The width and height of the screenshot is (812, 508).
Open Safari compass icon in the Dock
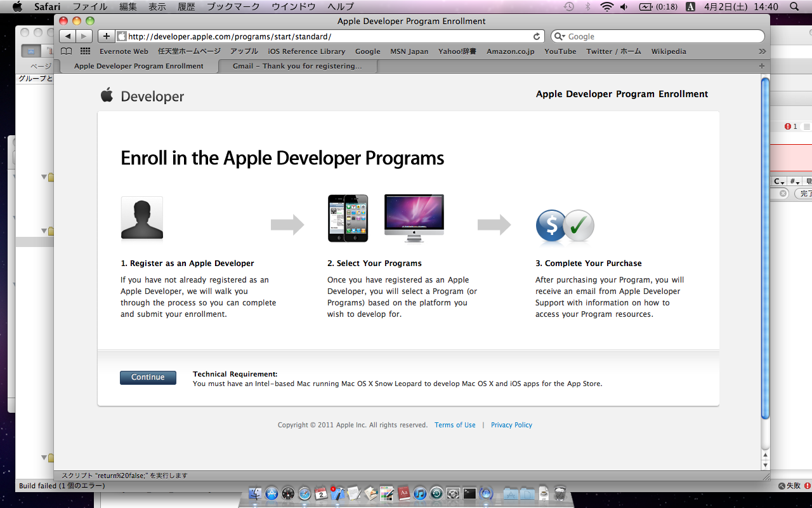tap(304, 493)
